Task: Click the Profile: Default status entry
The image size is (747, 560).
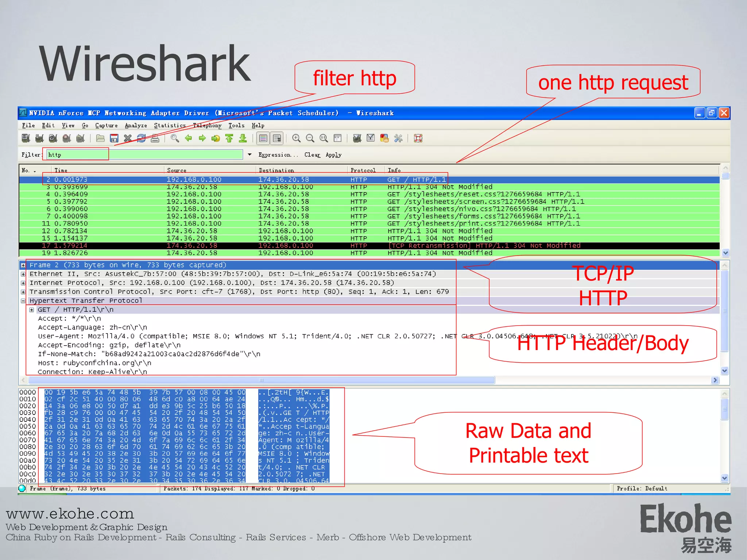Action: 642,489
